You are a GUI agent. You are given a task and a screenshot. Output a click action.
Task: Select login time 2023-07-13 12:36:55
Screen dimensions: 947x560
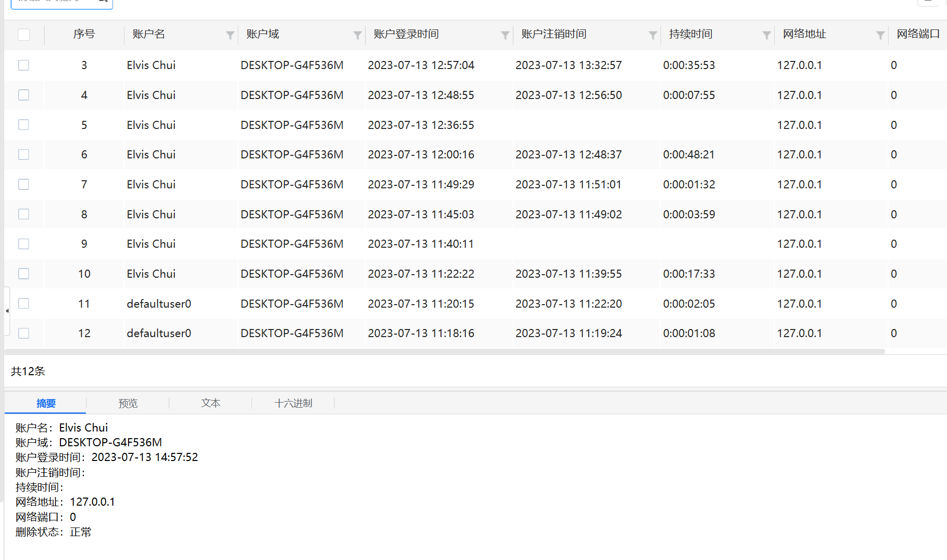pos(421,125)
